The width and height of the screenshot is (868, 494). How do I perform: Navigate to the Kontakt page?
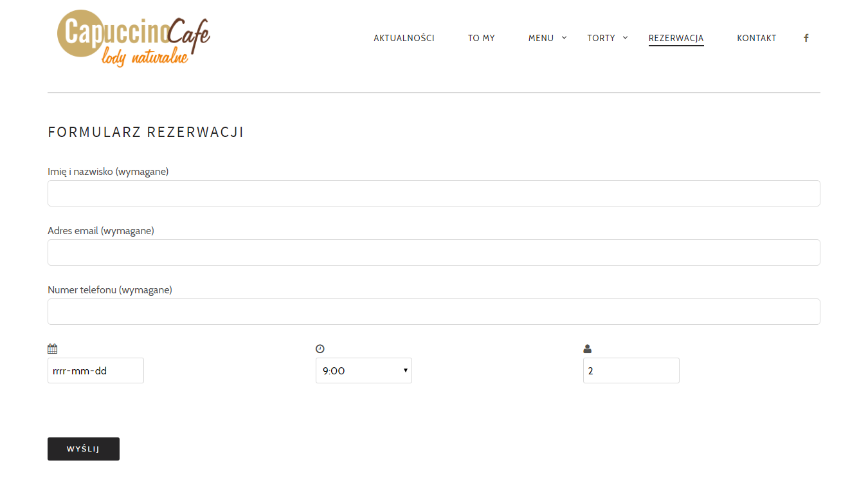click(756, 38)
